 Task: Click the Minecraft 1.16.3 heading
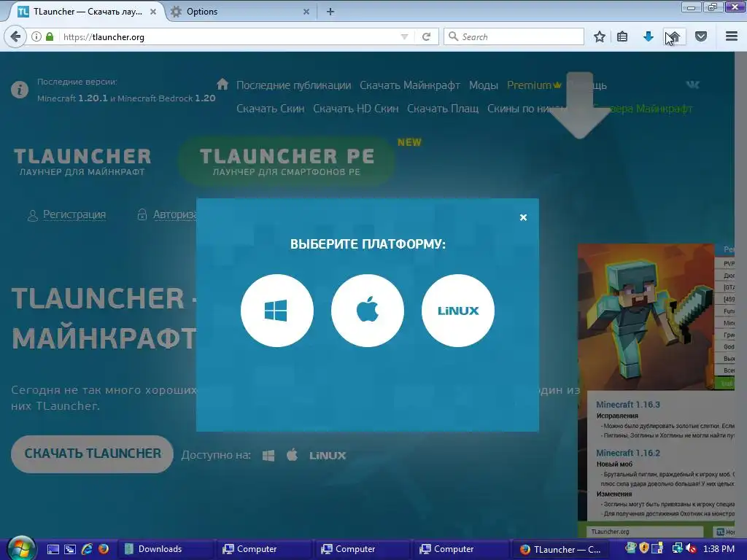click(628, 404)
